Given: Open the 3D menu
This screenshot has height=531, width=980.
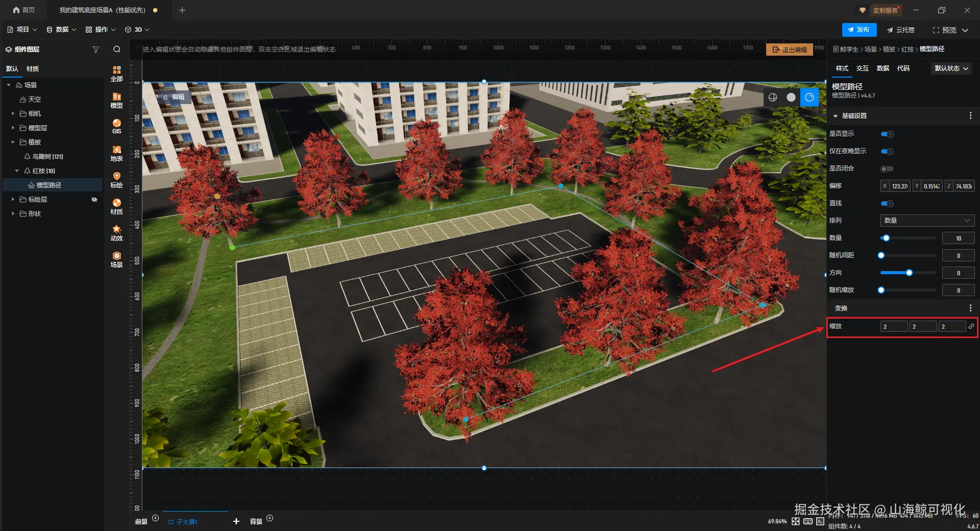Looking at the screenshot, I should click(137, 30).
